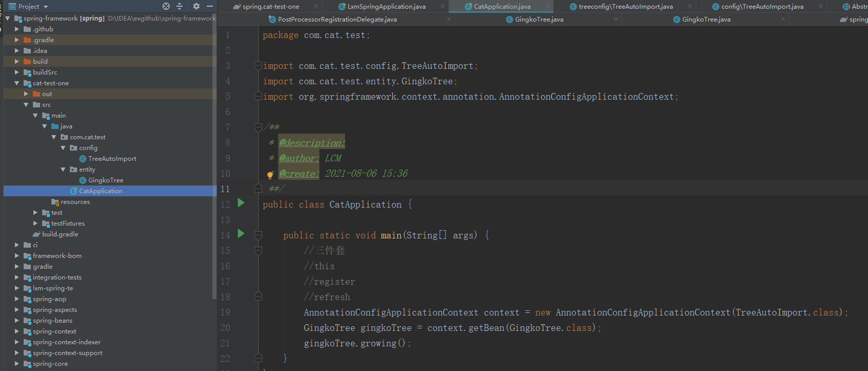Collapse the spring-framework root node

click(8, 18)
